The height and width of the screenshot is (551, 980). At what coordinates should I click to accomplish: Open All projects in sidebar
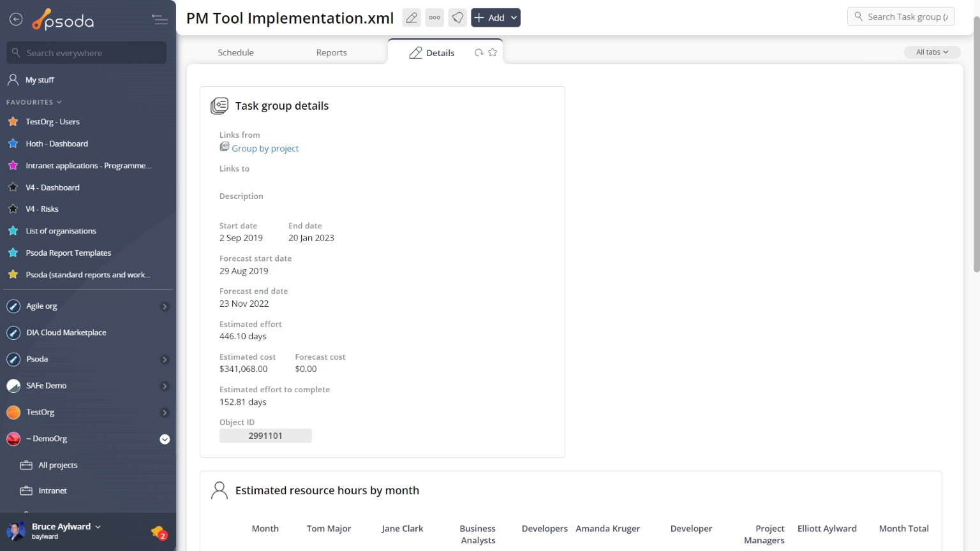[x=58, y=466]
